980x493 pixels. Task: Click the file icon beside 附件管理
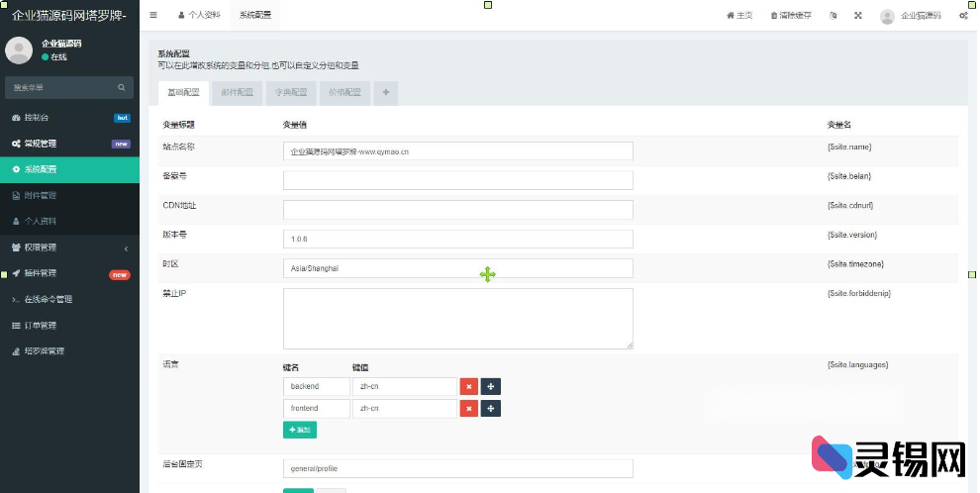pos(16,196)
